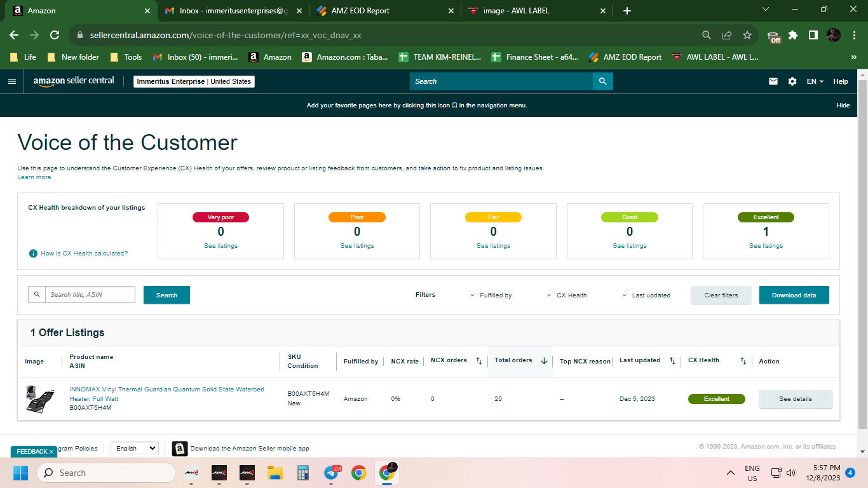The image size is (868, 488).
Task: Expand the Fulfilled by filter
Action: click(x=491, y=295)
